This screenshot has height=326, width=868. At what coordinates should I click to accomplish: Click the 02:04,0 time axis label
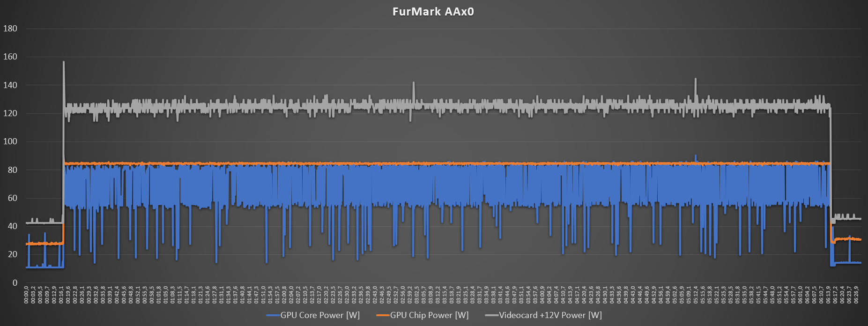pyautogui.click(x=291, y=295)
